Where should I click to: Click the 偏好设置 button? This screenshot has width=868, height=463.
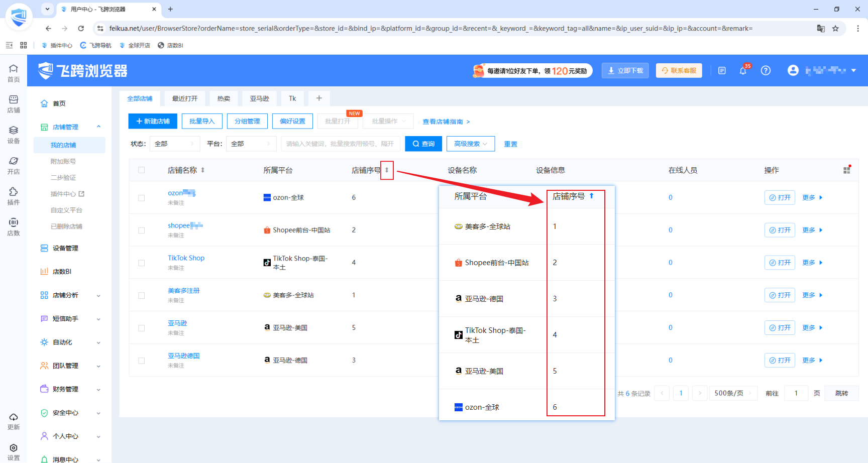292,121
